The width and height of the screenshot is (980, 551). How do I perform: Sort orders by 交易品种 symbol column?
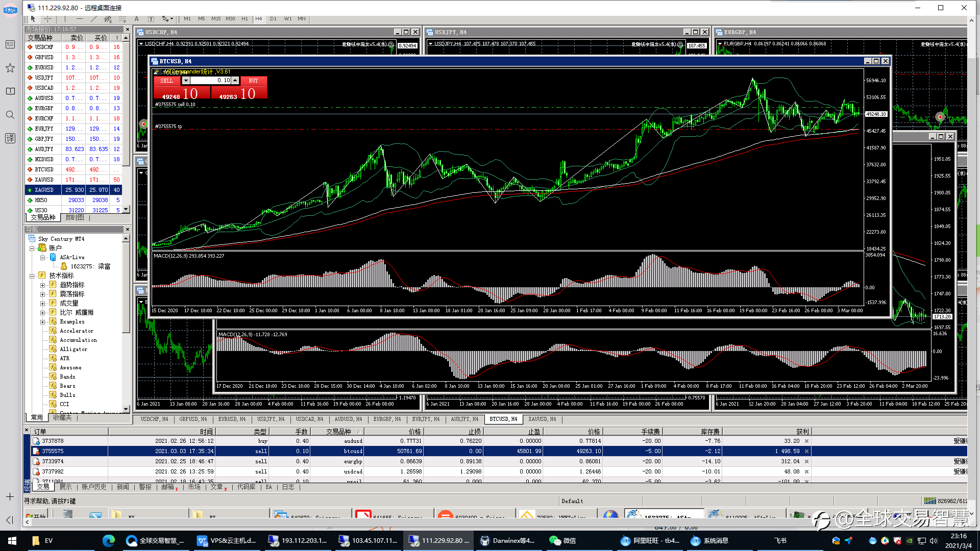338,432
